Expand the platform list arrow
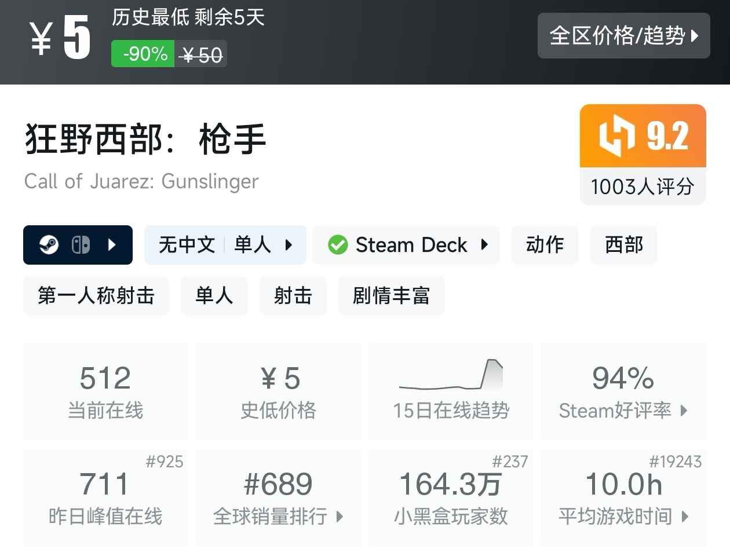730x560 pixels. [x=112, y=245]
